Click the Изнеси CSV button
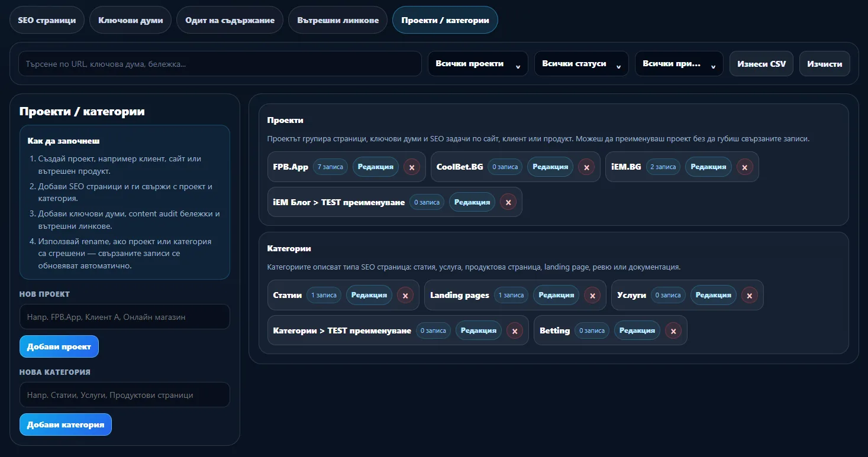Viewport: 868px width, 457px height. coord(761,63)
